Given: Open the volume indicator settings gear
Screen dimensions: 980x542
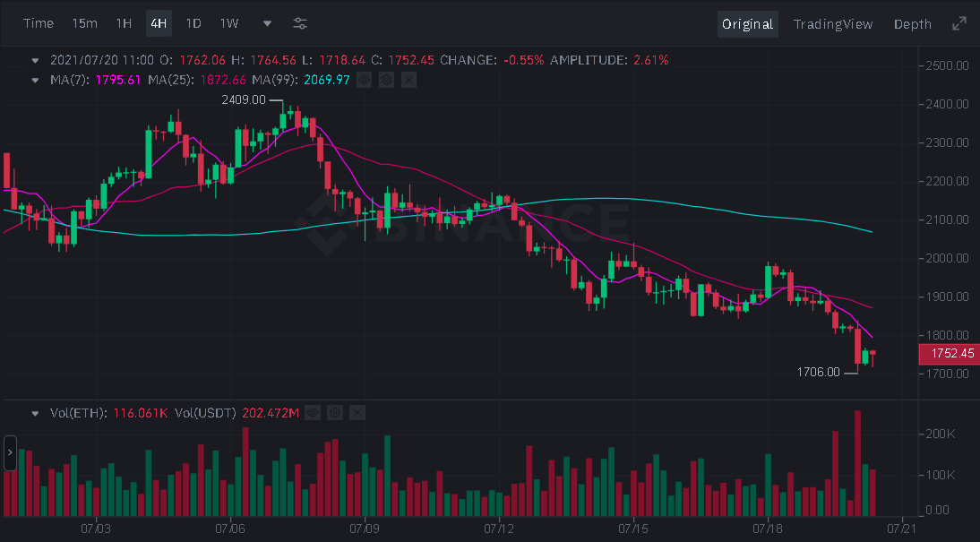Looking at the screenshot, I should click(x=334, y=413).
